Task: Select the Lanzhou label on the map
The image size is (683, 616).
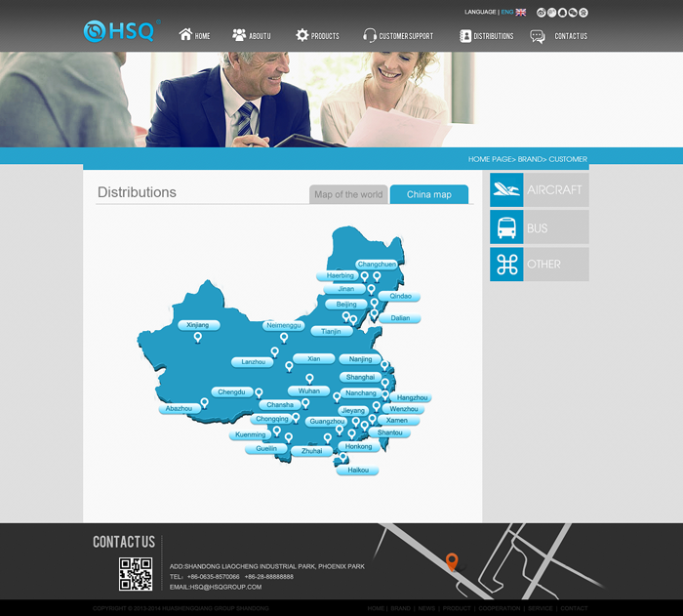Action: click(x=253, y=362)
